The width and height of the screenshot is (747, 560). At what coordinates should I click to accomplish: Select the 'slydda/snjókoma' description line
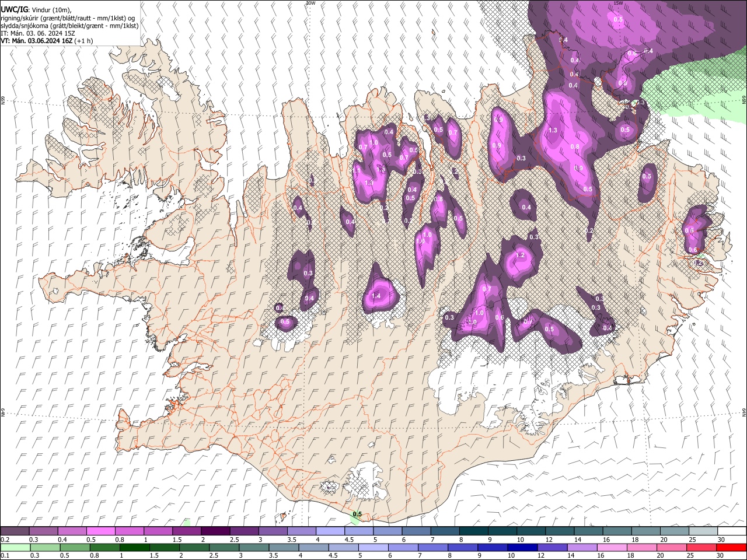69,26
